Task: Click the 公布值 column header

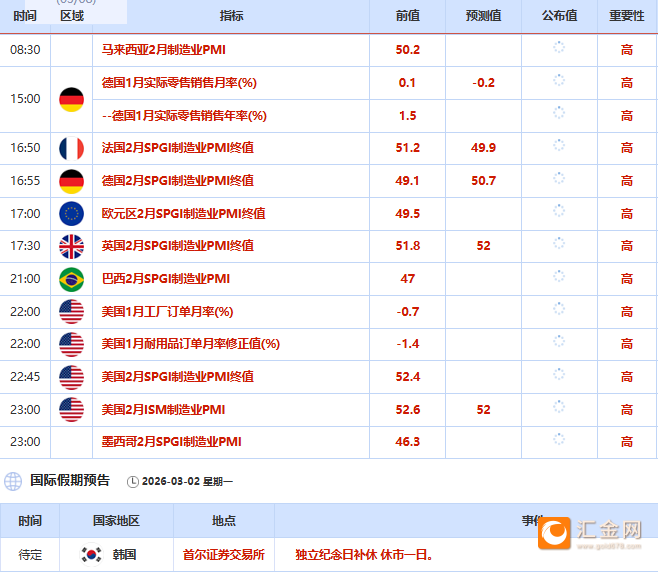Action: 559,16
